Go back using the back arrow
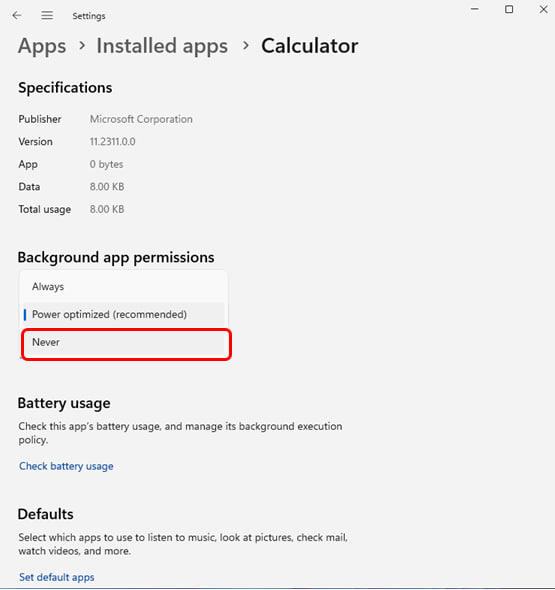The height and width of the screenshot is (590, 555). (x=17, y=15)
